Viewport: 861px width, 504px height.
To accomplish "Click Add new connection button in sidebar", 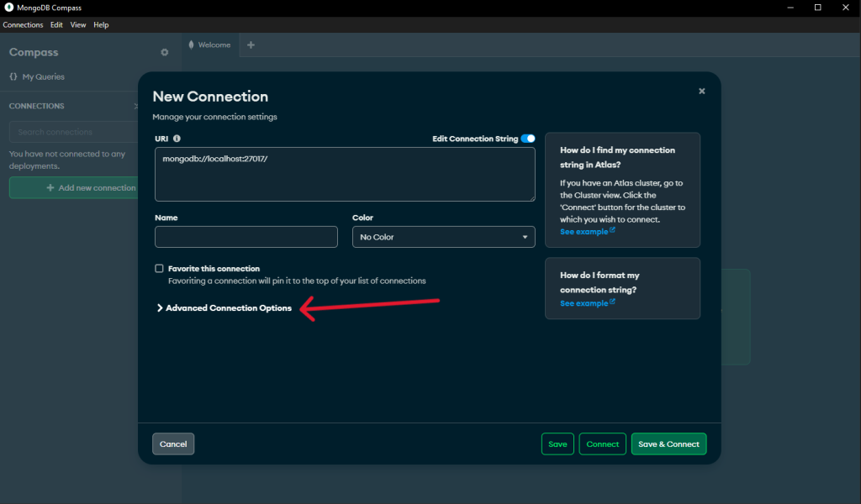I will [74, 187].
